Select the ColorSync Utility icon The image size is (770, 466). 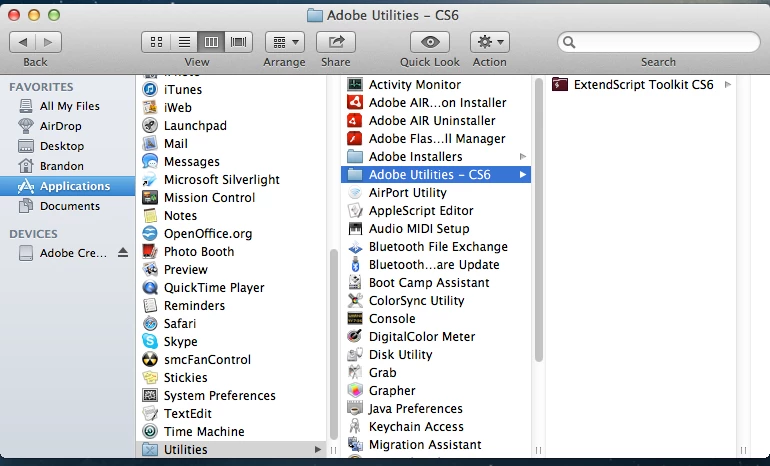click(355, 301)
